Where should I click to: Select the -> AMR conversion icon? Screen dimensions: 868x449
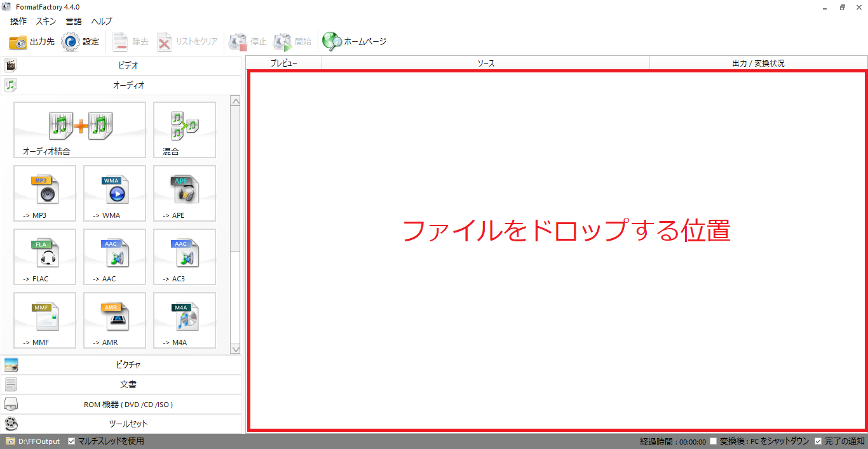point(114,320)
